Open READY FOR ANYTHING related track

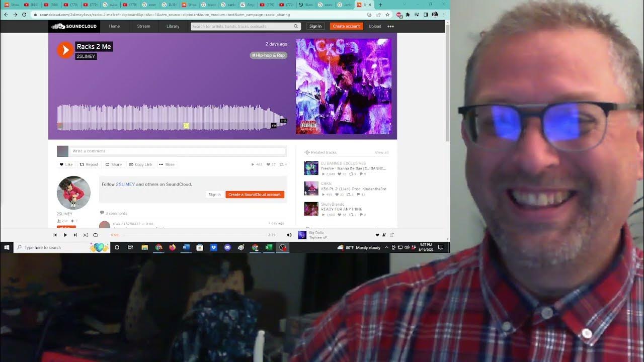(342, 209)
